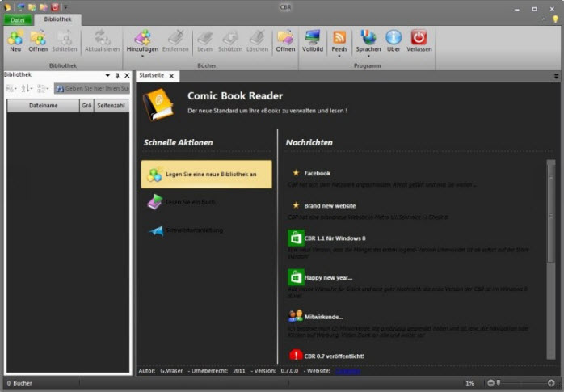Click the red power icon in quick access toolbar

pos(55,6)
